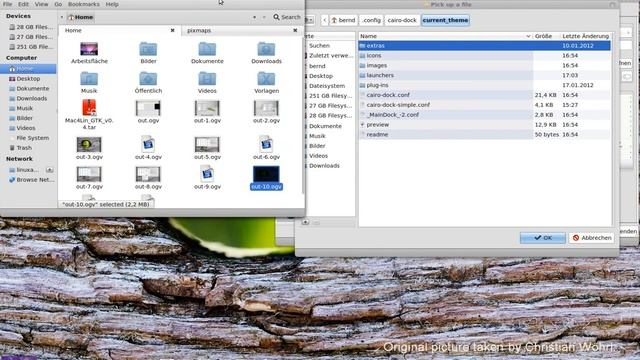Select the preview file row
This screenshot has height=360, width=640.
pyautogui.click(x=484, y=124)
